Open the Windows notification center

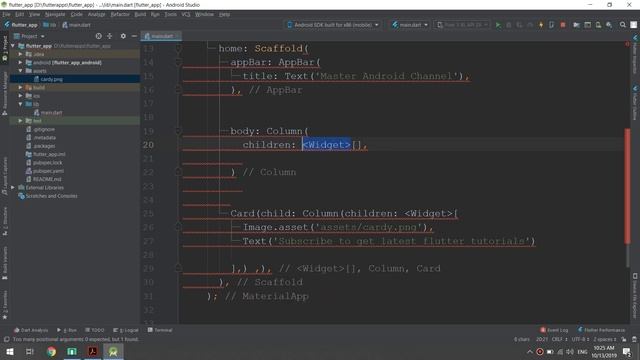pyautogui.click(x=627, y=351)
